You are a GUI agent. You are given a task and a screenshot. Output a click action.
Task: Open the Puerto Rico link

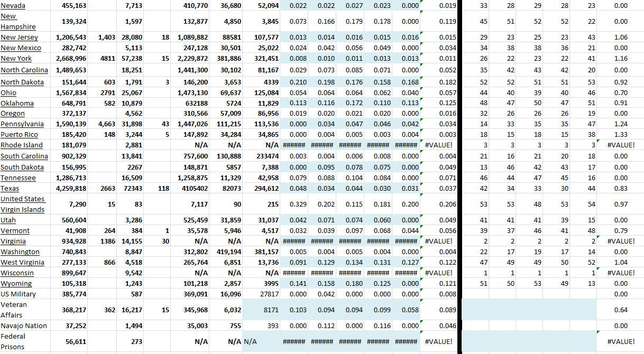(x=19, y=135)
